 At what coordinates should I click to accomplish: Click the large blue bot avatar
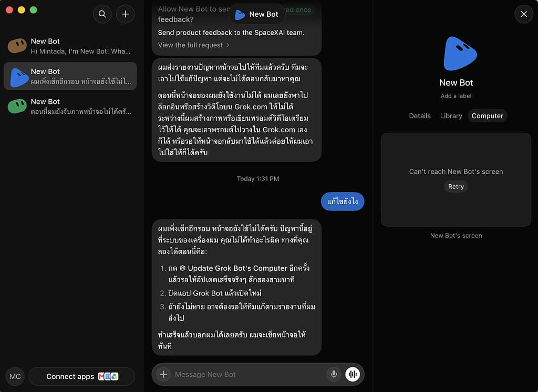459,54
